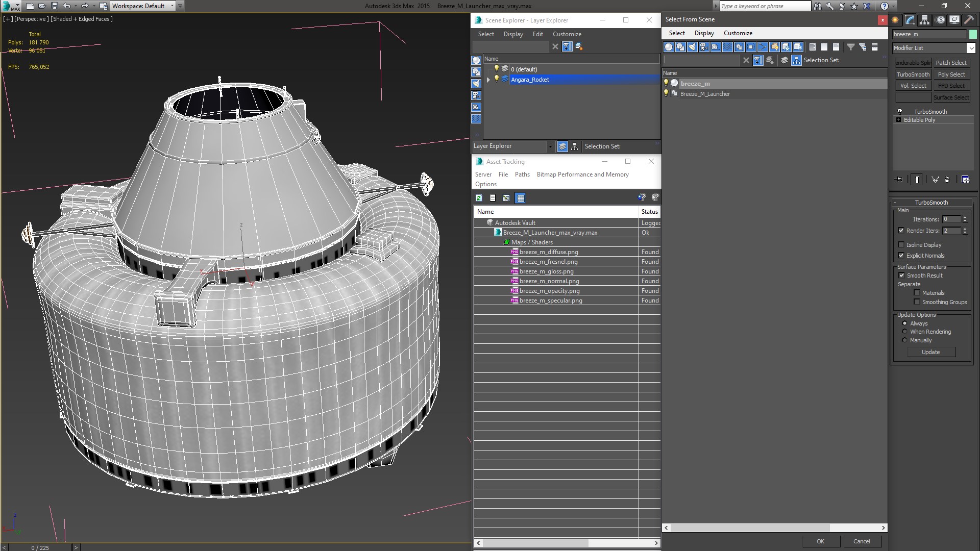Enable Isoline Display checkbox
Viewport: 980px width, 551px height.
[901, 245]
